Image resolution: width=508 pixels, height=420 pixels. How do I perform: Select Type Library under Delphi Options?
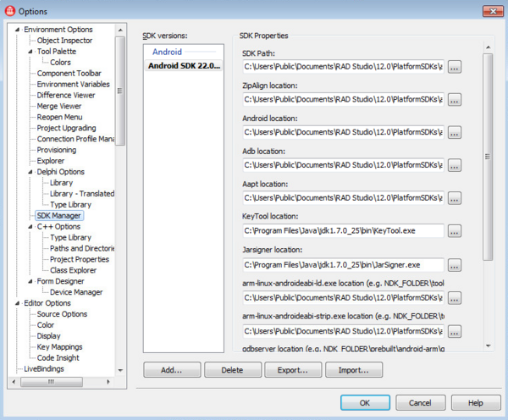pos(70,205)
